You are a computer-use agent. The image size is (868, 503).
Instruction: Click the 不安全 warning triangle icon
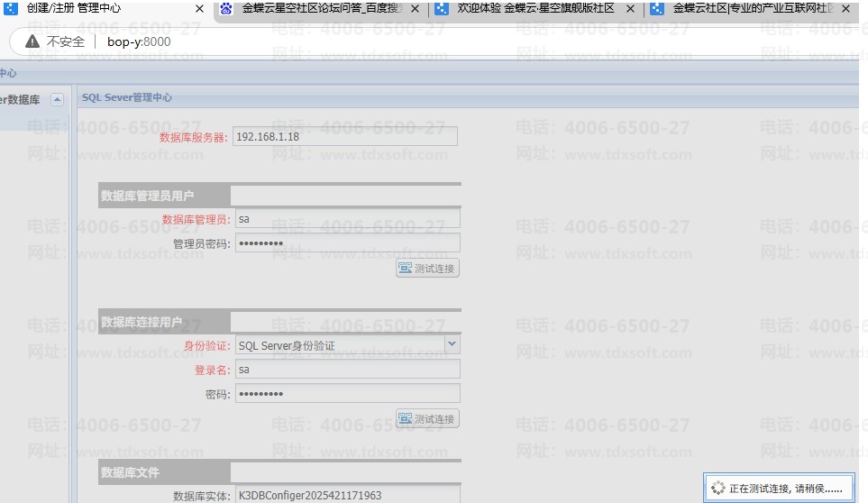[32, 41]
